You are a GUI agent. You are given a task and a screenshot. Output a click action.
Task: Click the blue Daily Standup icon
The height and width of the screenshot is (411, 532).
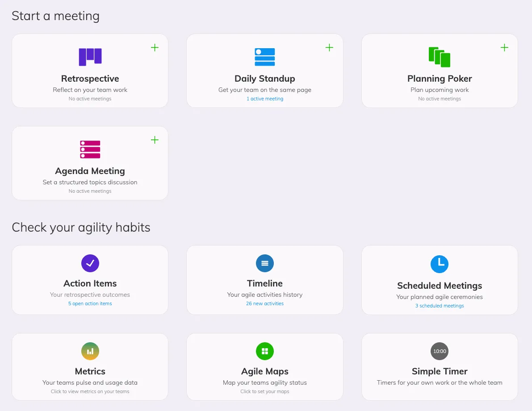click(264, 57)
